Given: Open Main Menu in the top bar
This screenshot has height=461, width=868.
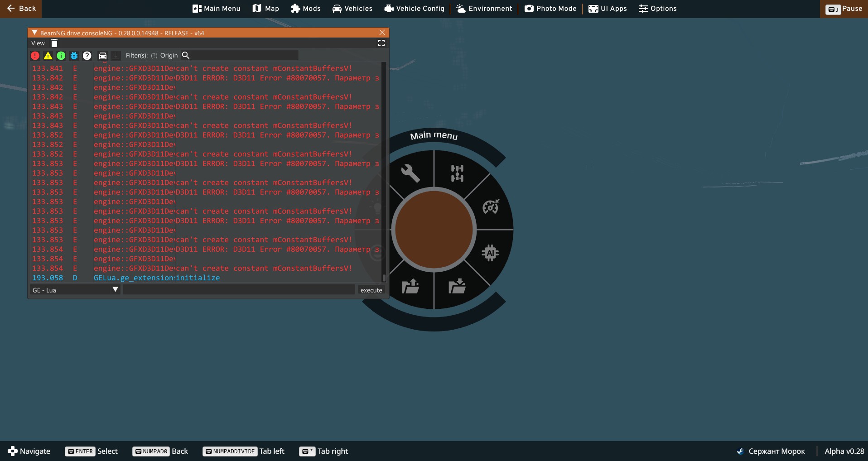Looking at the screenshot, I should (x=217, y=9).
